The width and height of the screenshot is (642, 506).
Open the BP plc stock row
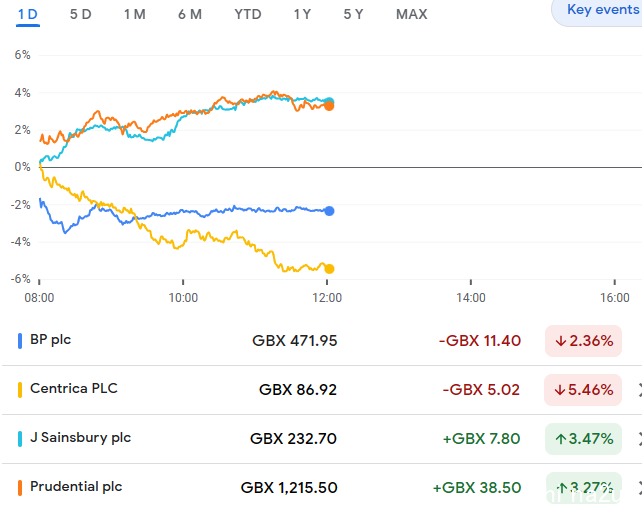point(322,341)
